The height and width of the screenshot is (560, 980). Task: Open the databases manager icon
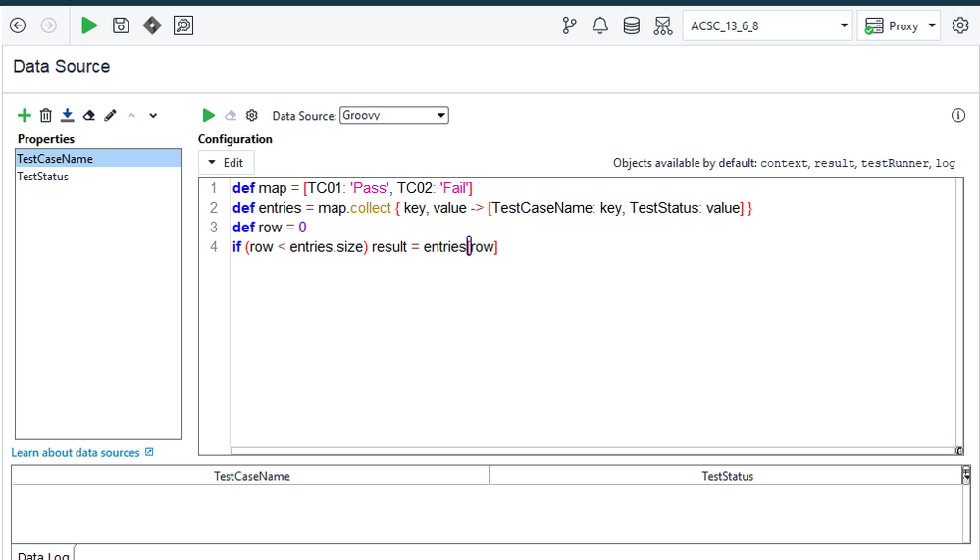(632, 26)
